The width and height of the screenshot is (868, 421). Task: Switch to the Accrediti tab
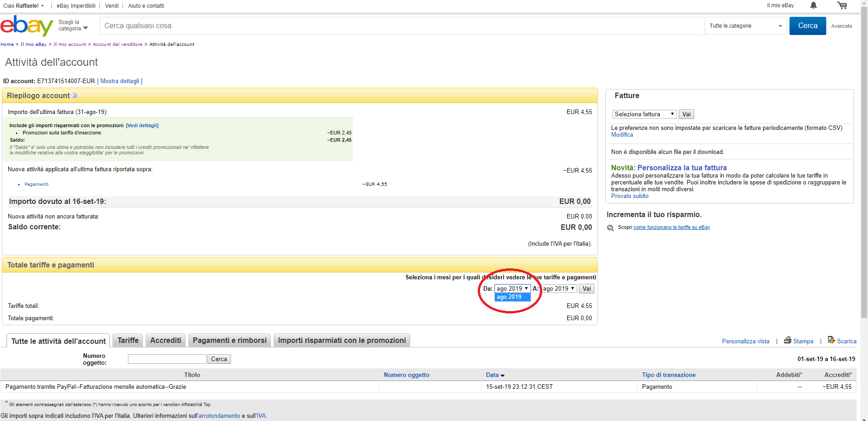(166, 340)
